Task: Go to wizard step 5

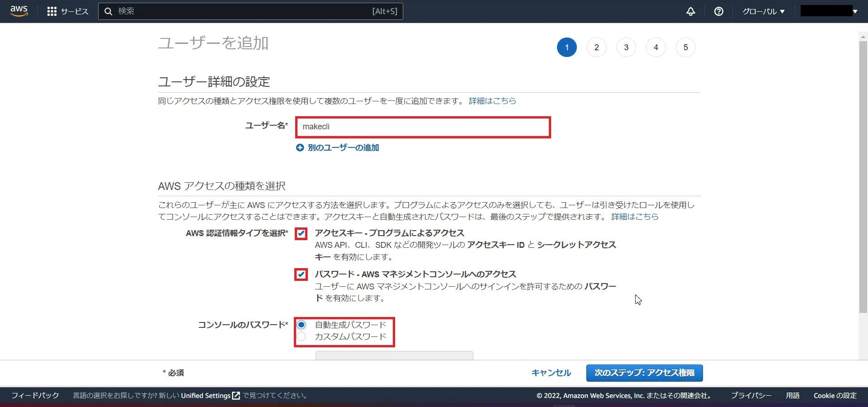Action: (686, 47)
